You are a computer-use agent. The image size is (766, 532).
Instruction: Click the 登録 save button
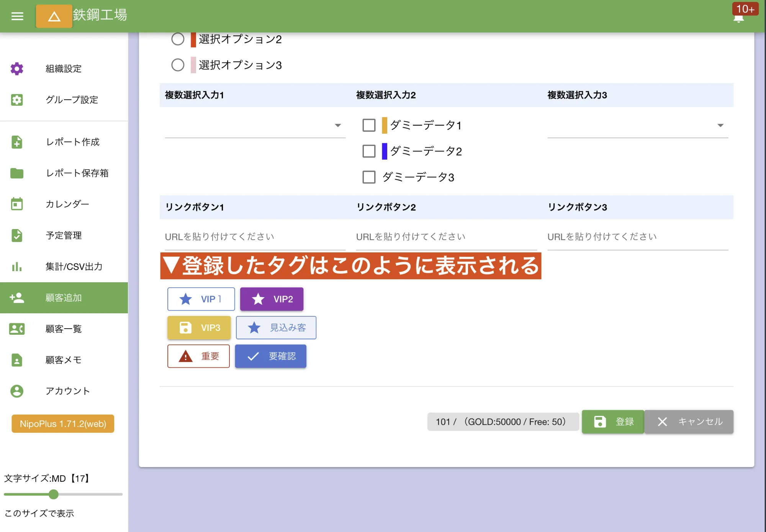[613, 422]
